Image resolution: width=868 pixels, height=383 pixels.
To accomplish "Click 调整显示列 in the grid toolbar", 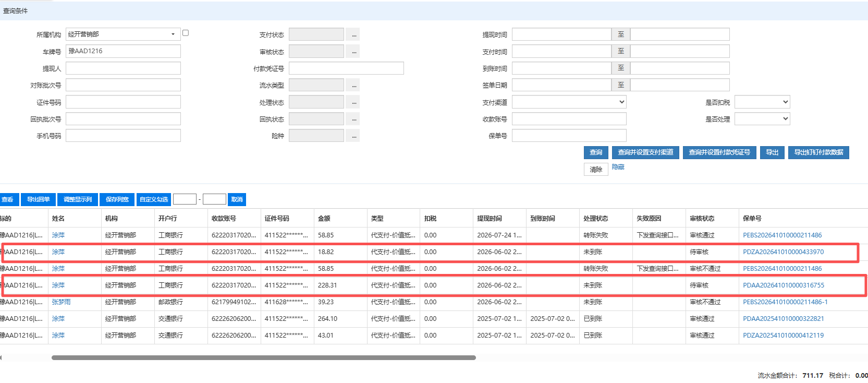I will [x=78, y=199].
